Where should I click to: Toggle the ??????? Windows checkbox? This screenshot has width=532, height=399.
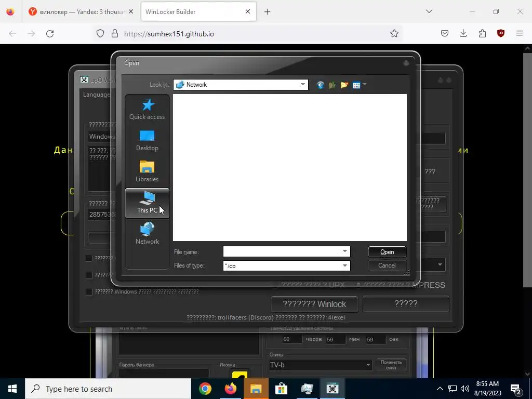(89, 291)
